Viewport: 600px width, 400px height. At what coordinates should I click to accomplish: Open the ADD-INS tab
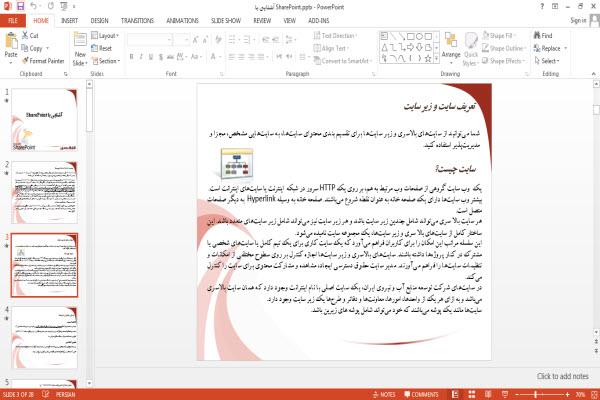click(319, 21)
